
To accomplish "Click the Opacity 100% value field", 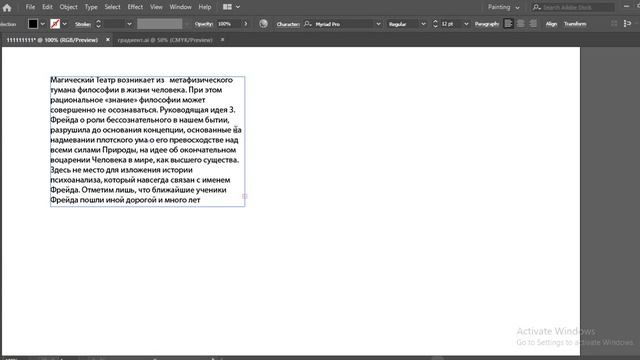I will (229, 24).
